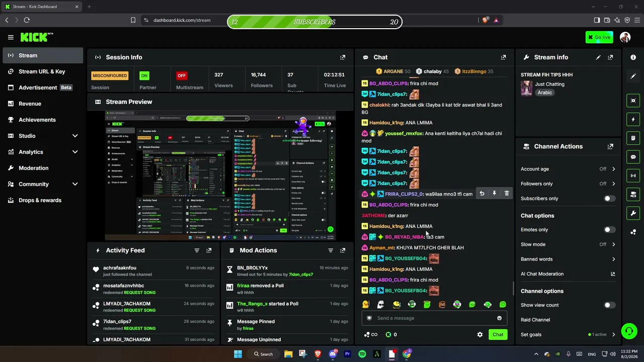The width and height of the screenshot is (644, 362).
Task: Open chat settings gear icon
Action: [480, 334]
